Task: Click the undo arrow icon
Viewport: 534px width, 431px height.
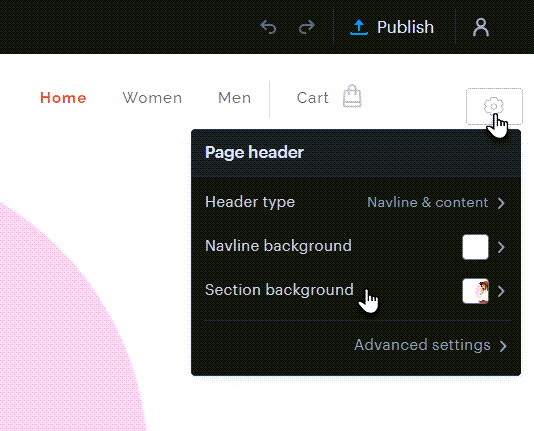Action: click(x=268, y=27)
